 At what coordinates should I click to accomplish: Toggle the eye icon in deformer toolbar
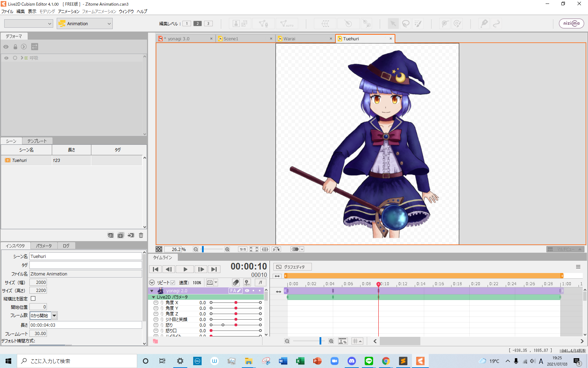[x=6, y=47]
